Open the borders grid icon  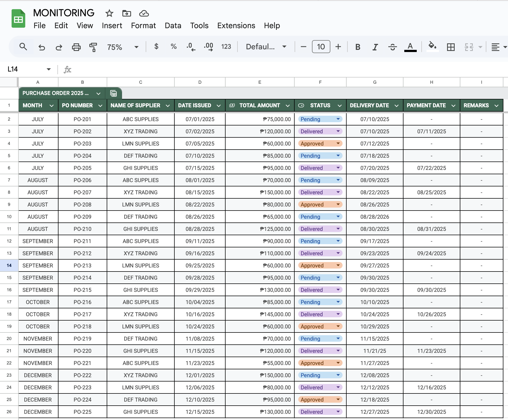(x=451, y=47)
